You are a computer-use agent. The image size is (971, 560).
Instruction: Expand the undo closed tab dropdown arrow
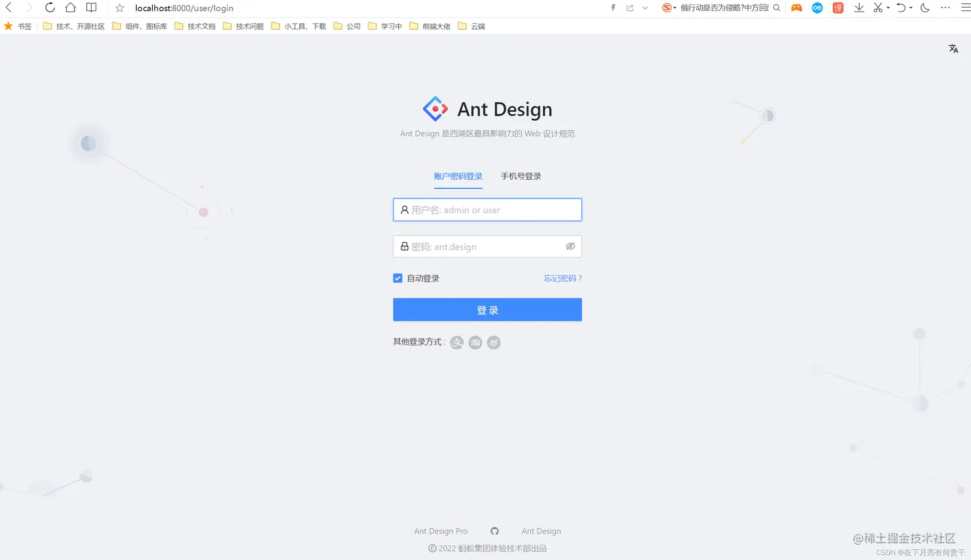point(911,8)
